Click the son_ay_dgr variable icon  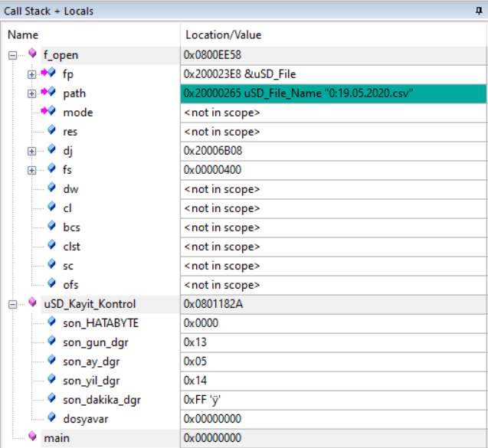coord(51,360)
